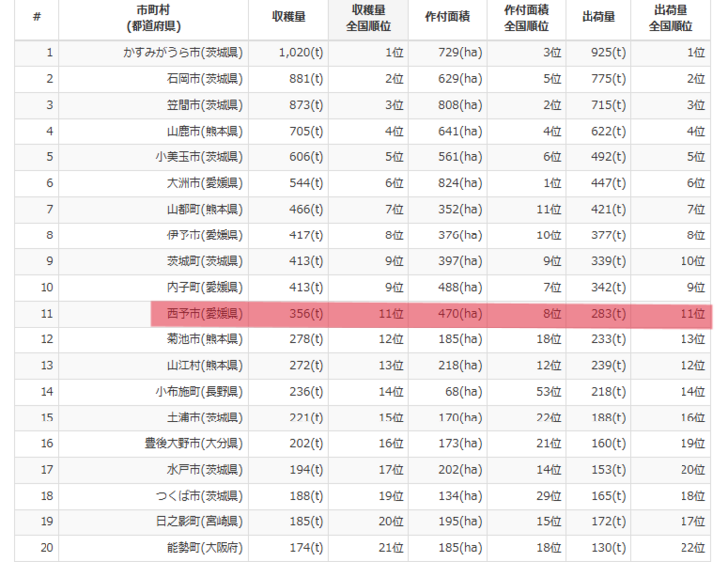This screenshot has width=728, height=562.
Task: Select the 能勢町(大阪府) cell
Action: click(205, 547)
